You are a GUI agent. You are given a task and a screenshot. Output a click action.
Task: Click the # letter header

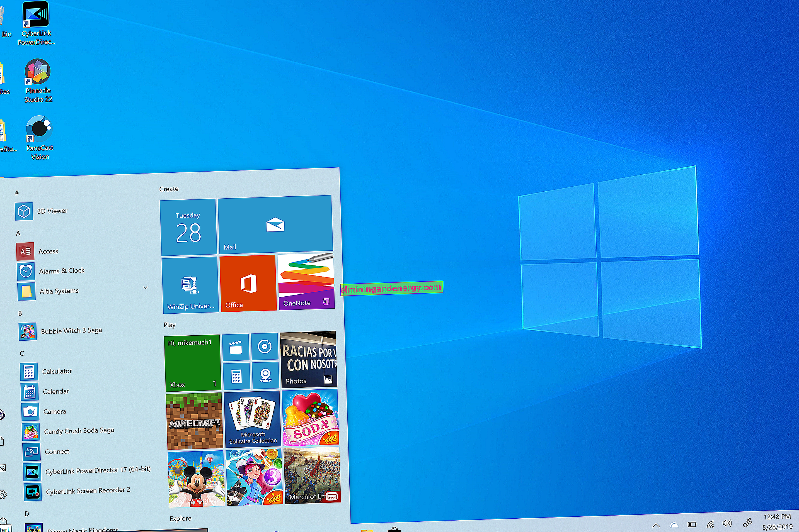point(17,193)
